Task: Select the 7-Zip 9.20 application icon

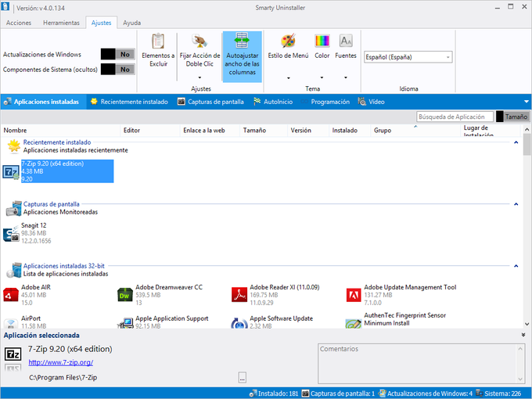Action: (x=11, y=172)
